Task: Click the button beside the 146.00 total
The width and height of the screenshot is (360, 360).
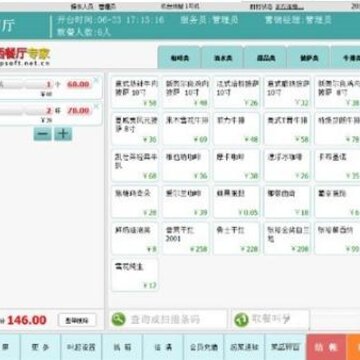Action: tap(77, 320)
